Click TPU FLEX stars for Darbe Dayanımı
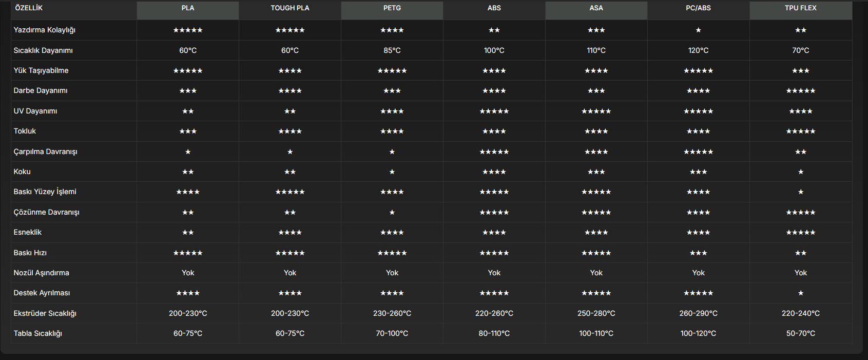The width and height of the screenshot is (868, 360). 801,91
